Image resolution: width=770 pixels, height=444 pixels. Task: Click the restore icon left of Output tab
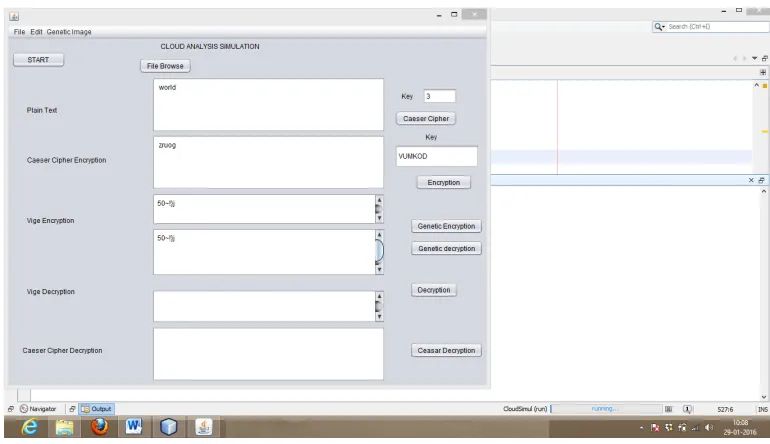point(72,409)
